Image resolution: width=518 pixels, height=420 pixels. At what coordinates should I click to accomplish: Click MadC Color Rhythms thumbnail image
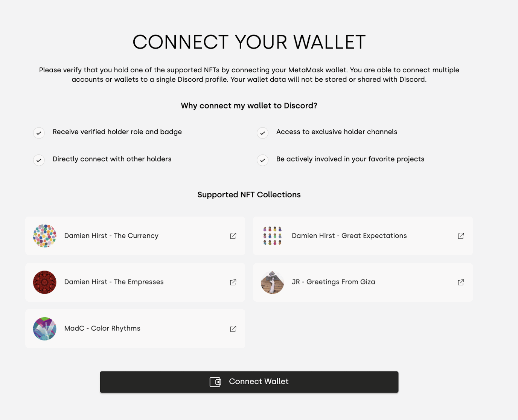45,329
